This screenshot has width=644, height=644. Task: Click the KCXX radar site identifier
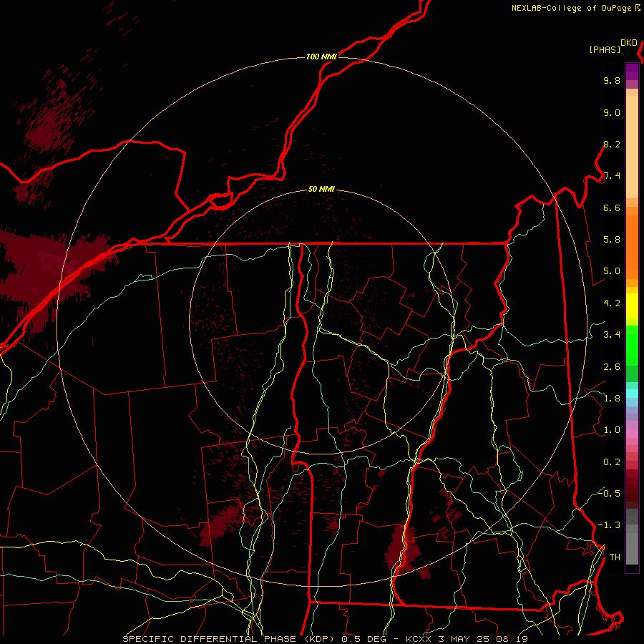click(x=418, y=639)
